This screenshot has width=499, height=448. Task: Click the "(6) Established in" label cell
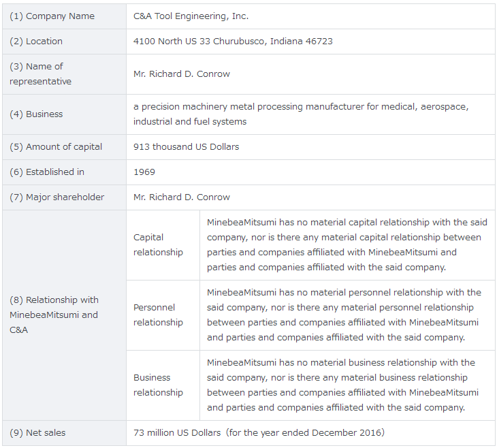(47, 172)
